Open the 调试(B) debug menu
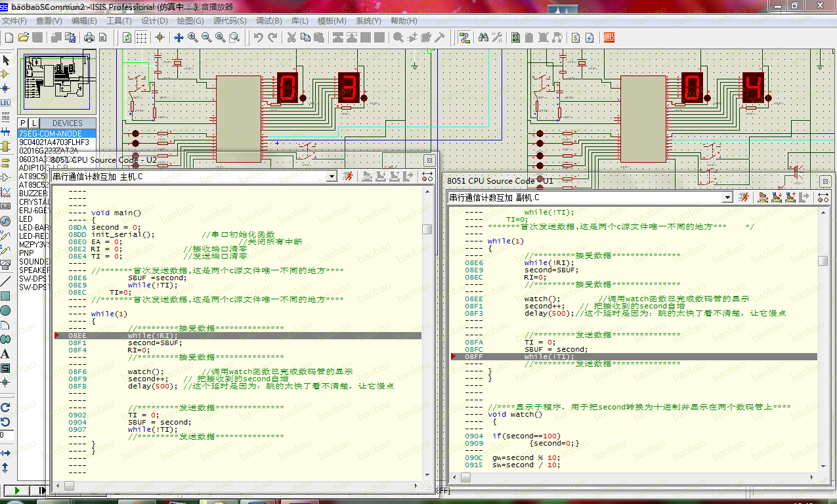The width and height of the screenshot is (837, 504). (268, 21)
